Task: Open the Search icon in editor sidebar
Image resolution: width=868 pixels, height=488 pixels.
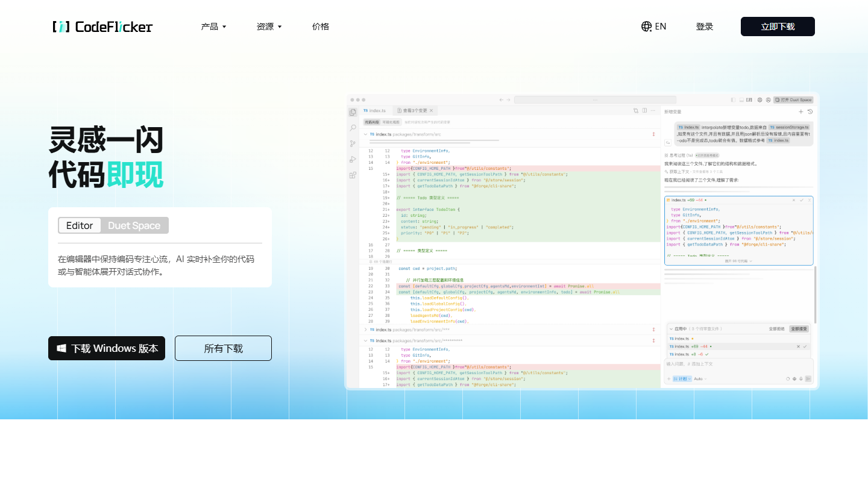Action: (x=353, y=128)
